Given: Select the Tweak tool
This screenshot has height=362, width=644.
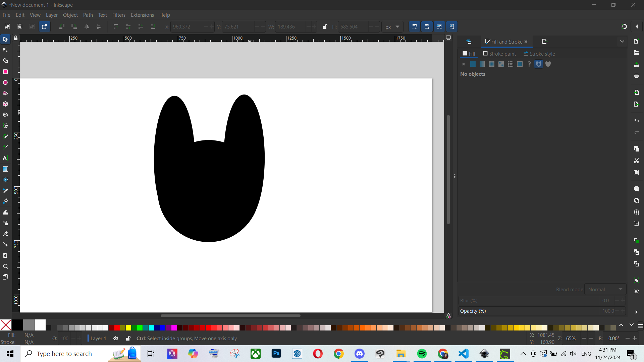Looking at the screenshot, I should pos(5,212).
